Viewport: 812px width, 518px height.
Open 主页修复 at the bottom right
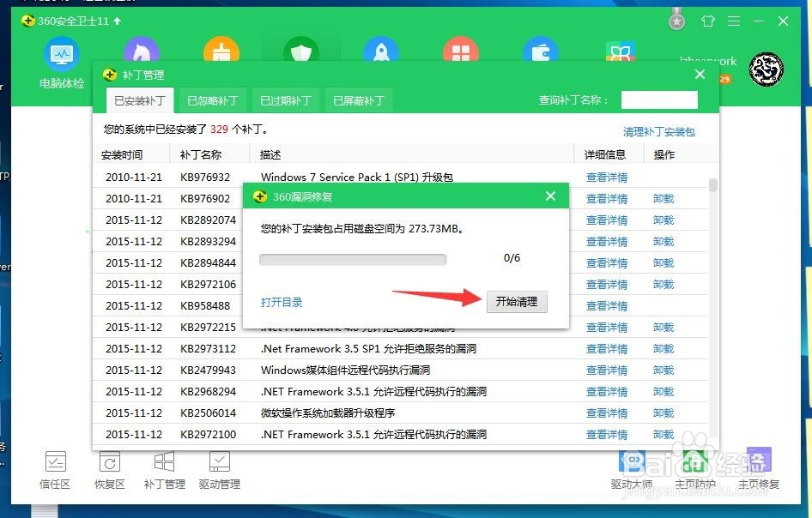[x=759, y=470]
